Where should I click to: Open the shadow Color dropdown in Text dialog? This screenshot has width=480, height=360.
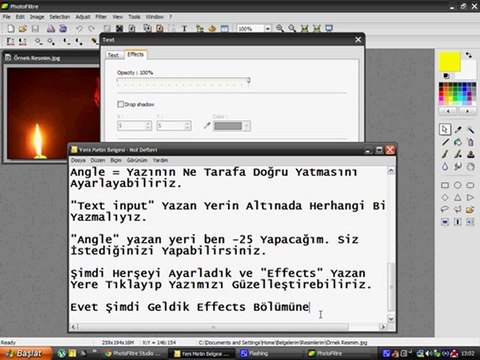[247, 126]
